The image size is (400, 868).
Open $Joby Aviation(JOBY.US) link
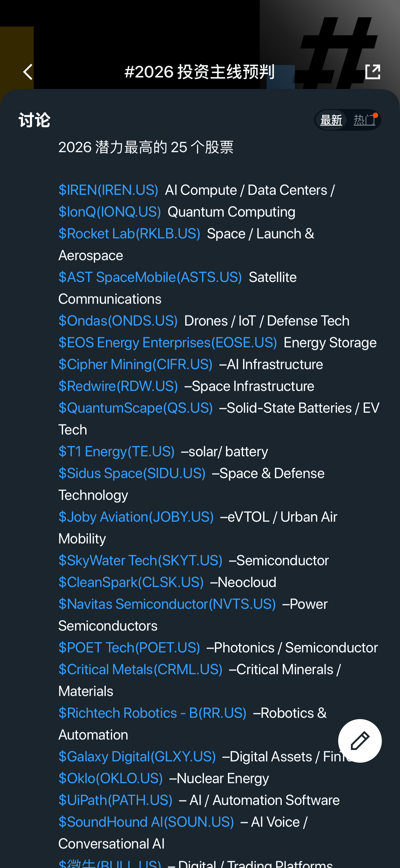point(136,517)
